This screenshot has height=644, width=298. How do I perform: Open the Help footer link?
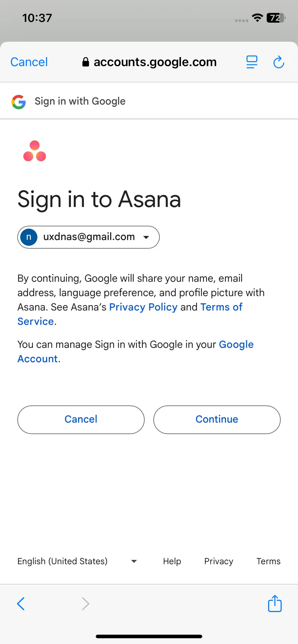[x=172, y=561]
